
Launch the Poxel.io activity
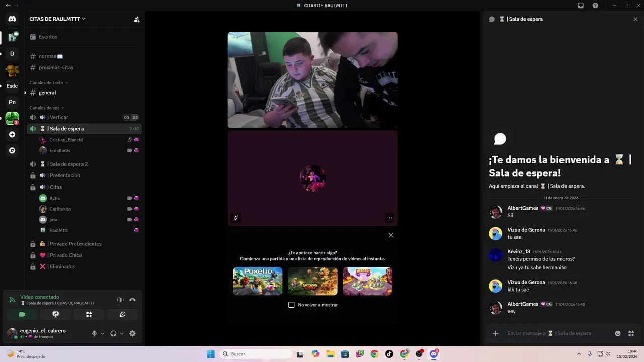tap(258, 281)
